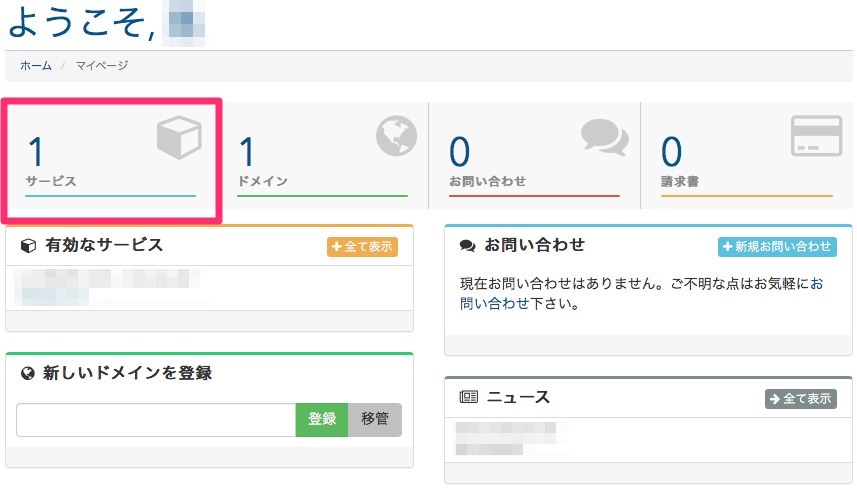This screenshot has height=488, width=857.
Task: Click the cube icon in services tile
Action: point(179,137)
